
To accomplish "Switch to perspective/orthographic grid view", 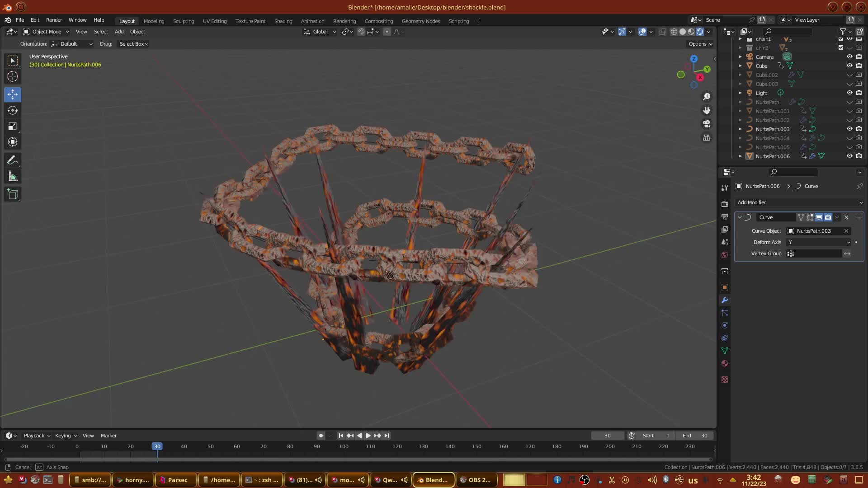I will coord(707,138).
